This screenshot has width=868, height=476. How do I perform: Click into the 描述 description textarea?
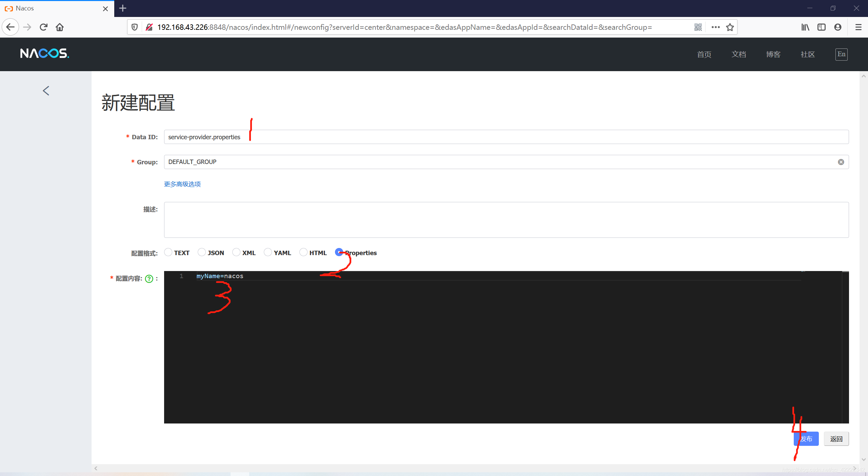(x=507, y=220)
